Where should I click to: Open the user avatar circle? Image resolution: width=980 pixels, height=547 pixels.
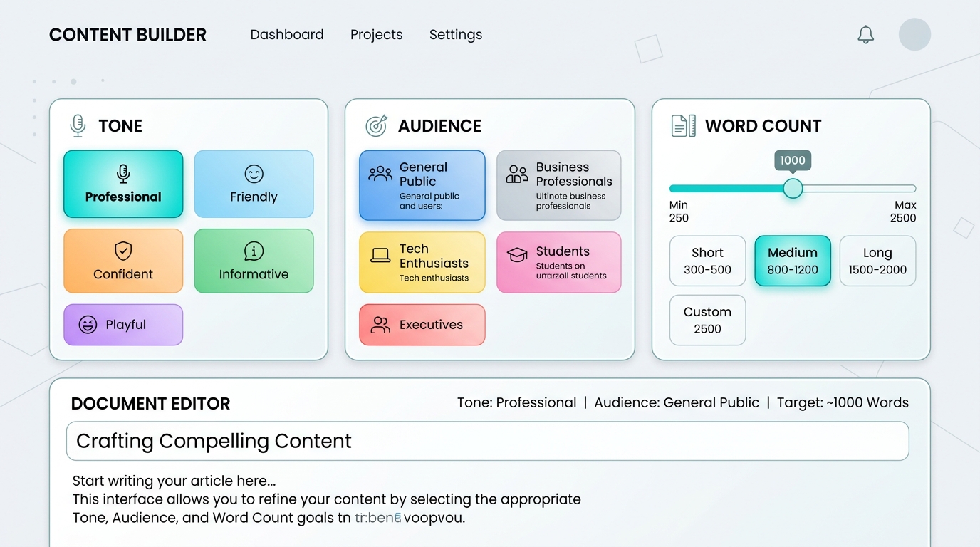914,34
